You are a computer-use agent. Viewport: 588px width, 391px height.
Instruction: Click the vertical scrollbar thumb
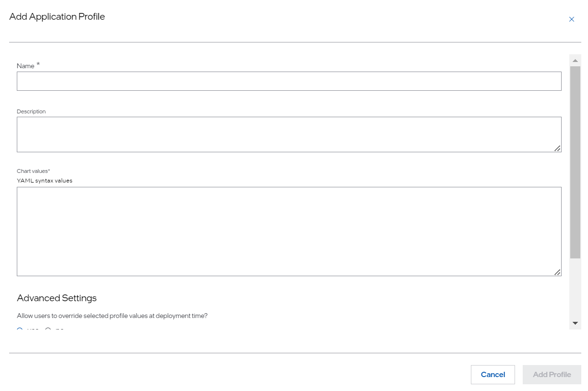tap(575, 161)
